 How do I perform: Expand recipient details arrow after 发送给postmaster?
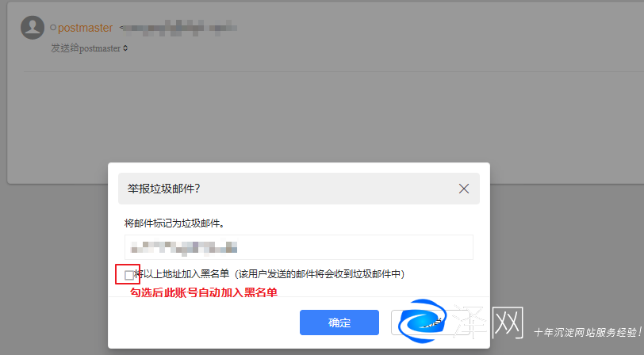(125, 48)
